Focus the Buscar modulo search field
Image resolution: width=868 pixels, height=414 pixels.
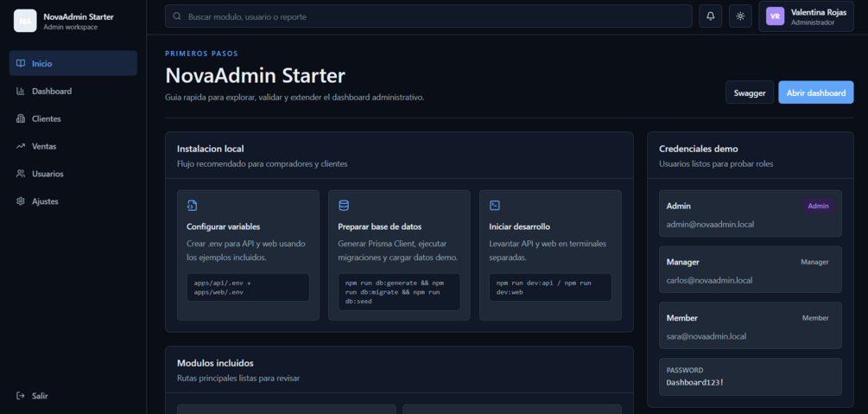(428, 16)
